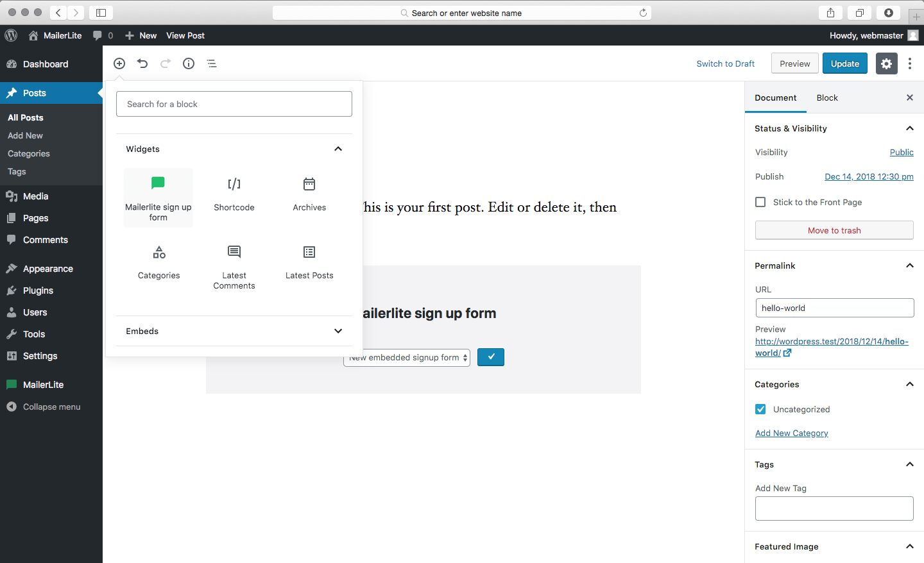Insert a Latest Posts block
The image size is (924, 563).
tap(309, 260)
